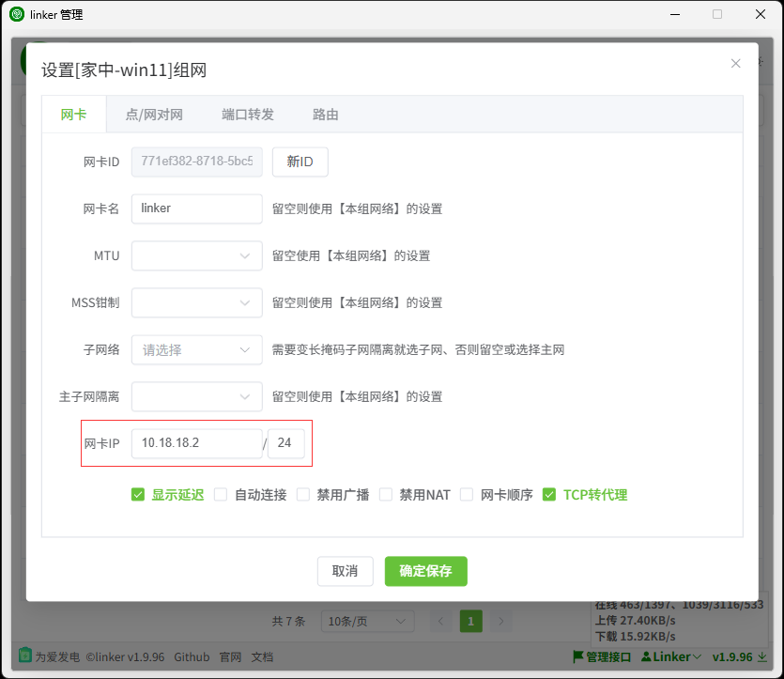Image resolution: width=784 pixels, height=679 pixels.
Task: Switch to the 端口转发 tab
Action: point(248,115)
